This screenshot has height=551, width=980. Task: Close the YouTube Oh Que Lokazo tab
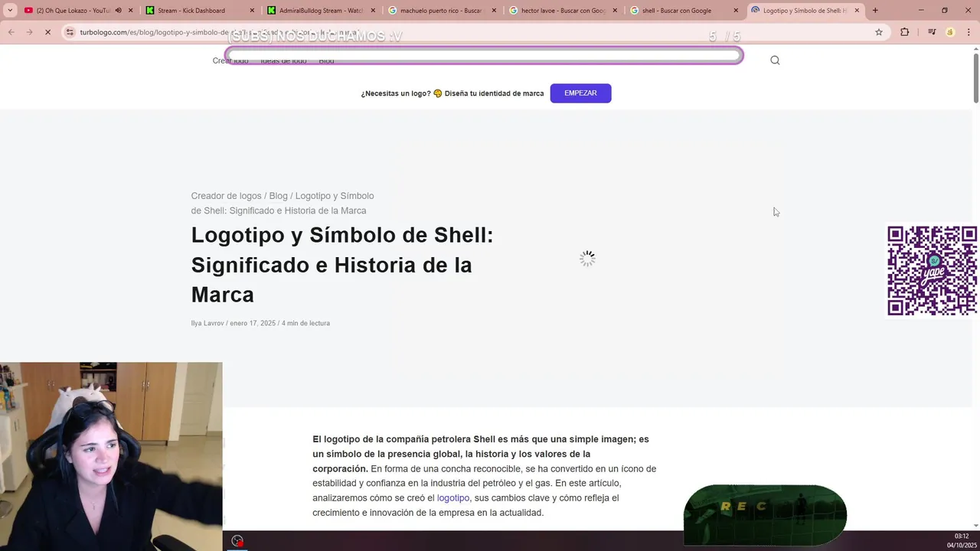130,11
